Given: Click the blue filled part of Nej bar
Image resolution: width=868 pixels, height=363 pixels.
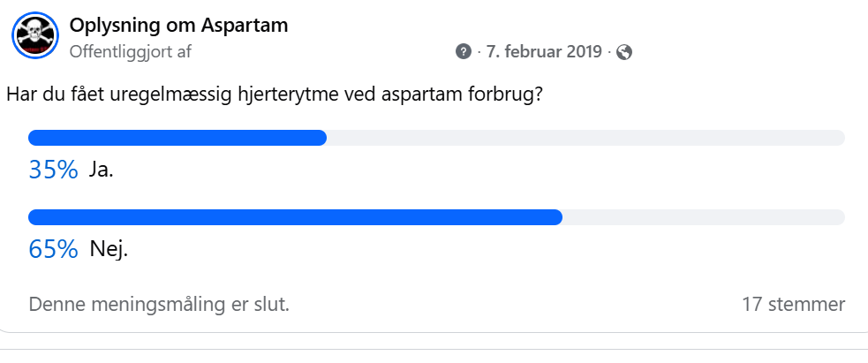Looking at the screenshot, I should pyautogui.click(x=294, y=217).
